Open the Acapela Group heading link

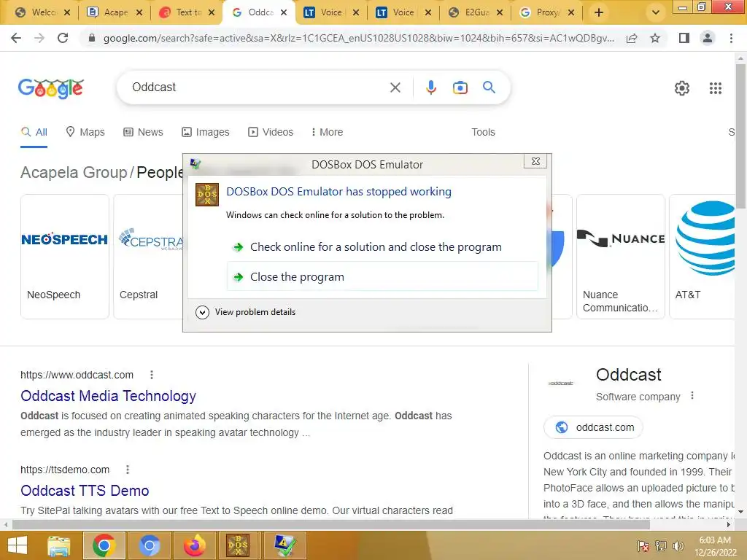74,172
